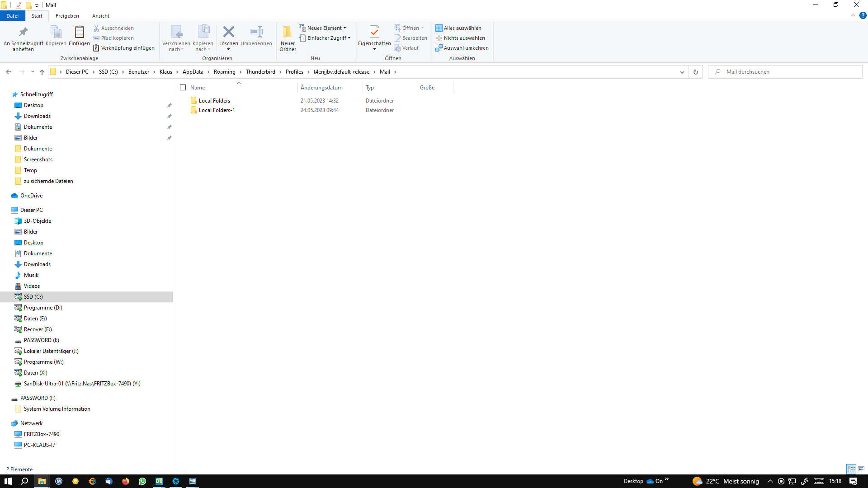Image resolution: width=868 pixels, height=488 pixels.
Task: Open Firefox from the taskbar
Action: [x=126, y=481]
